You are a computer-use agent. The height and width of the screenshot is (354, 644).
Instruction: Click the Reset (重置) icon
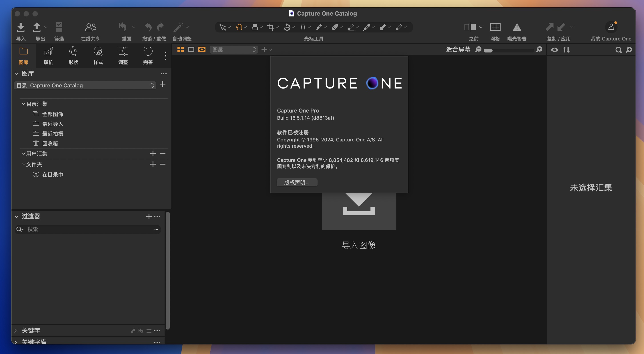click(123, 27)
